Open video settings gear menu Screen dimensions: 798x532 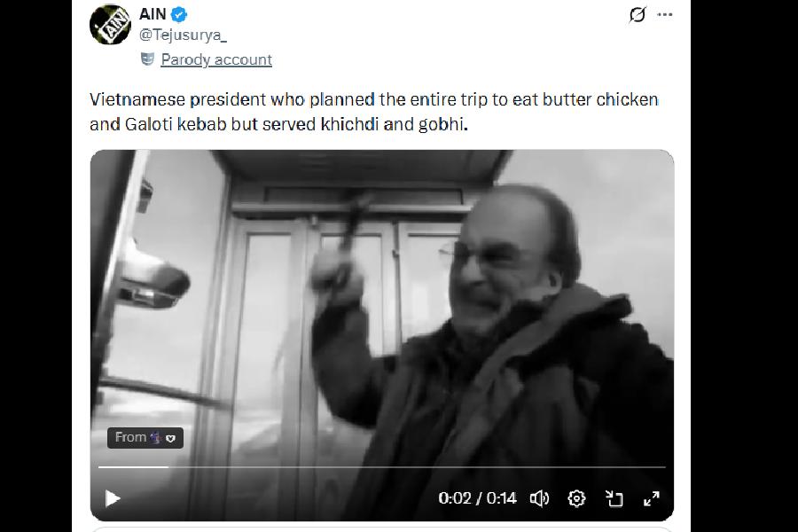point(576,498)
